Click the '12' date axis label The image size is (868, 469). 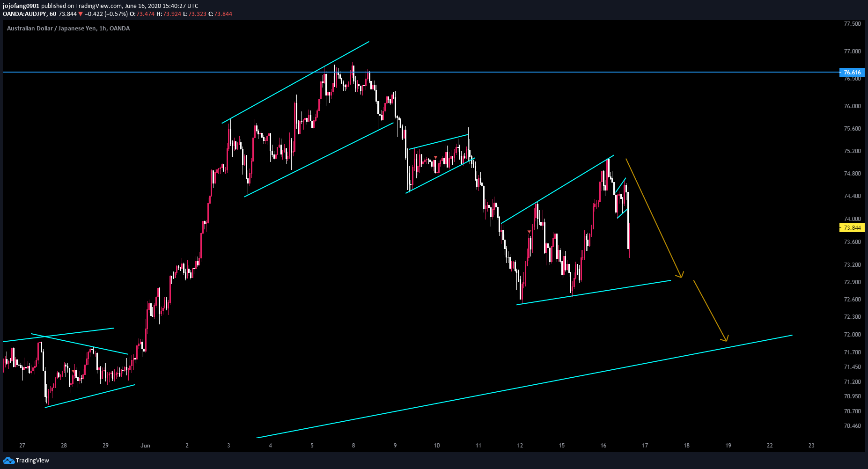(520, 446)
